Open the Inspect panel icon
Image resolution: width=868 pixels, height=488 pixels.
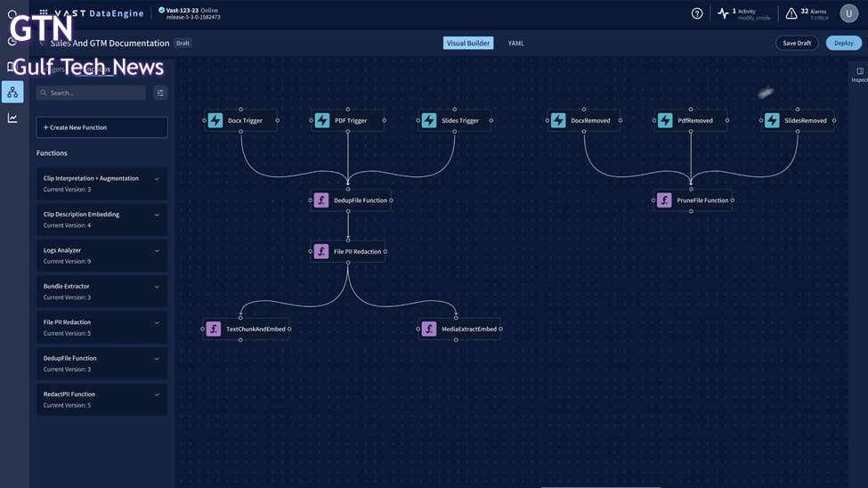click(859, 72)
